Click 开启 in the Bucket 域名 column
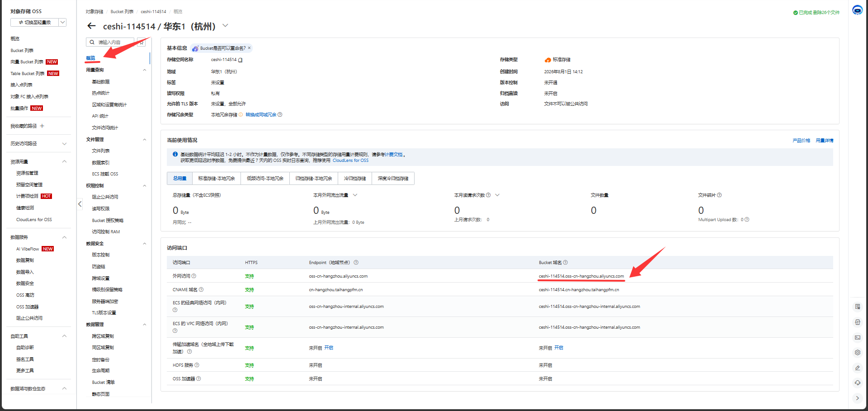Screen dimensions: 868x411 click(559, 348)
